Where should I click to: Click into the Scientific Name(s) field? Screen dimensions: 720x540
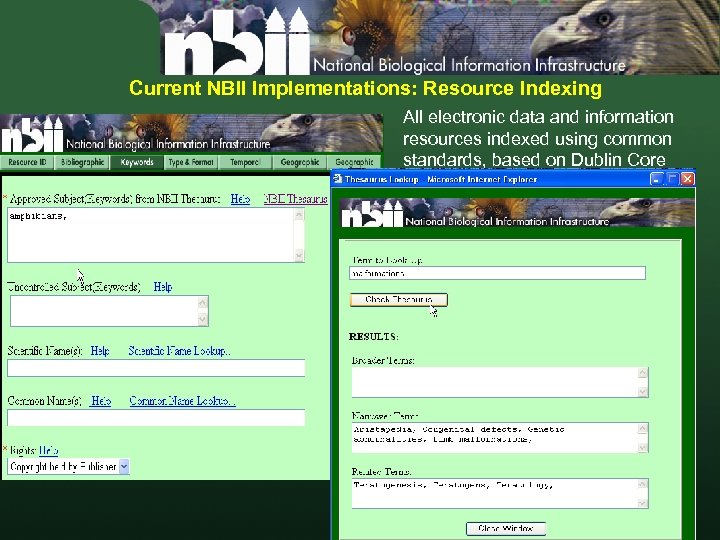156,368
